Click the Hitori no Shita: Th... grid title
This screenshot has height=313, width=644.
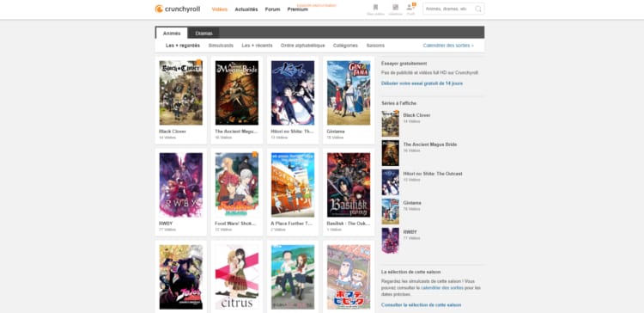point(293,132)
